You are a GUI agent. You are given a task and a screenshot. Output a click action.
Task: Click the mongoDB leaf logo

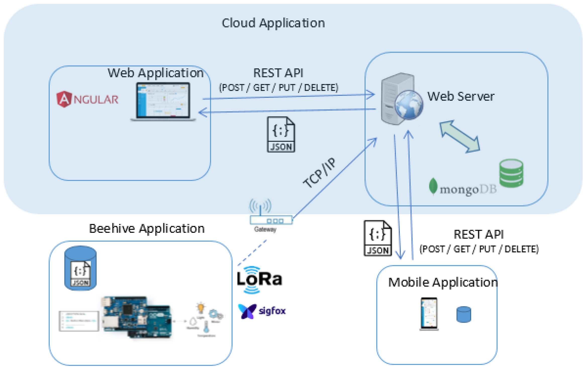433,186
